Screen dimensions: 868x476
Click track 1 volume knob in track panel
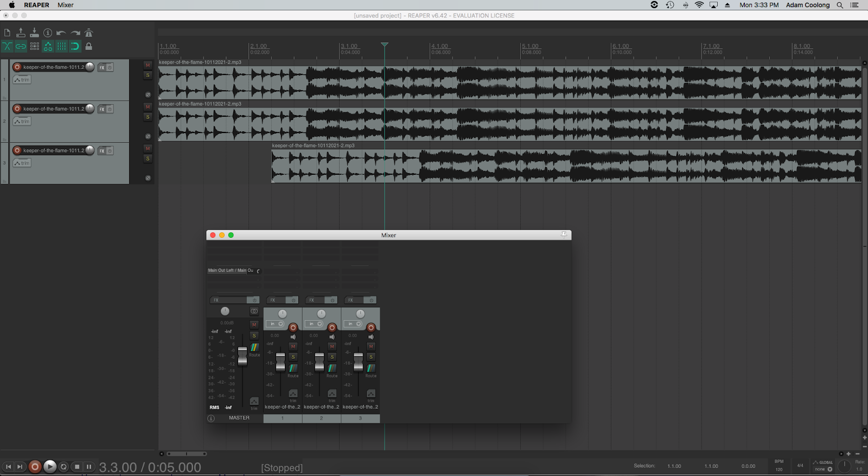(x=90, y=67)
